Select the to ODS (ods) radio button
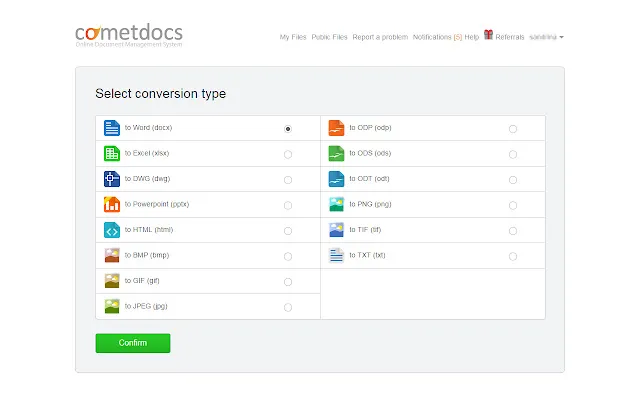Viewport: 640px width, 400px height. tap(513, 154)
